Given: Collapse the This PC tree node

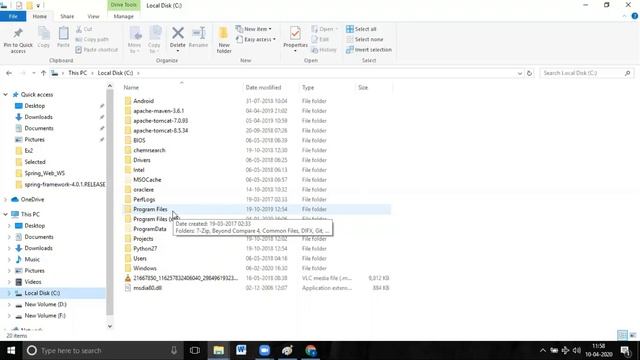Looking at the screenshot, I should 5,214.
